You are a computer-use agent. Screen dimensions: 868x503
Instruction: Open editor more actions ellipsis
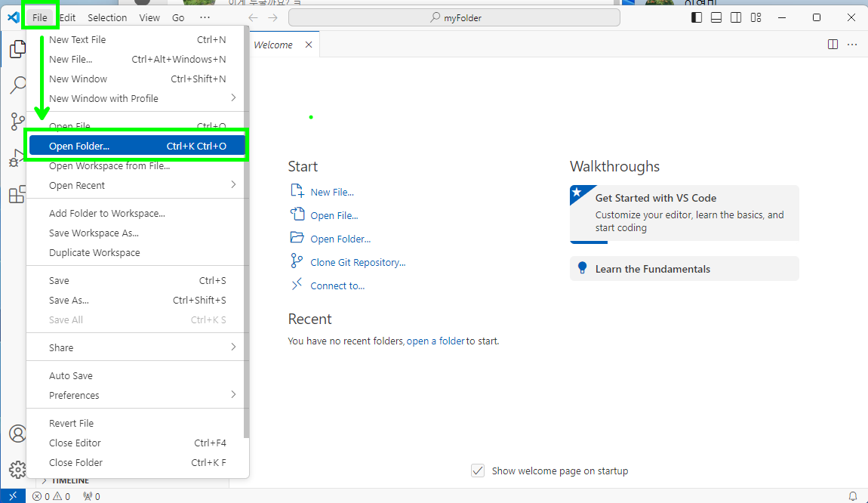(852, 45)
